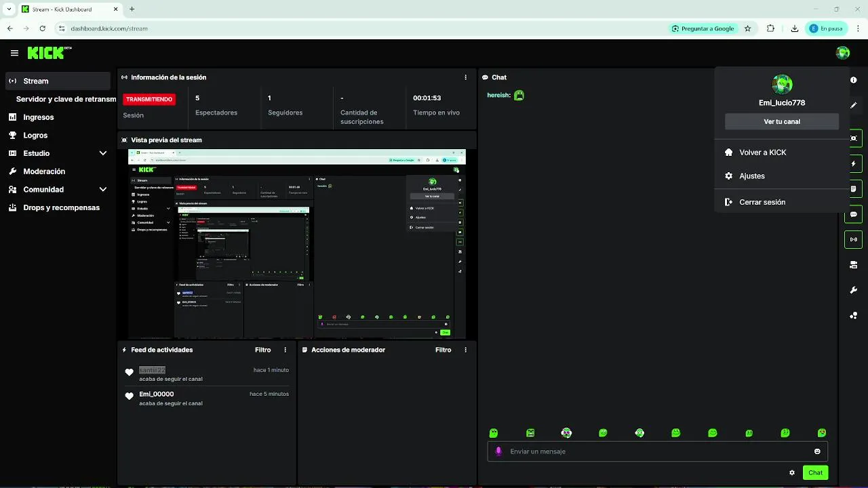Toggle the activity feed lightning widget icon

(x=853, y=164)
